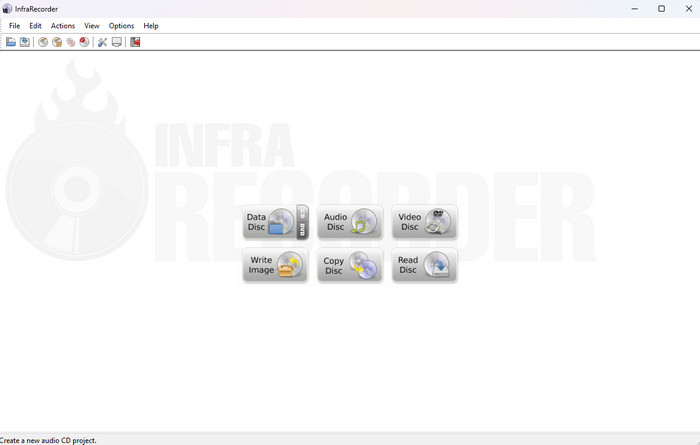The height and width of the screenshot is (445, 700).
Task: Click the Burn image toolbar icon
Action: (x=57, y=42)
